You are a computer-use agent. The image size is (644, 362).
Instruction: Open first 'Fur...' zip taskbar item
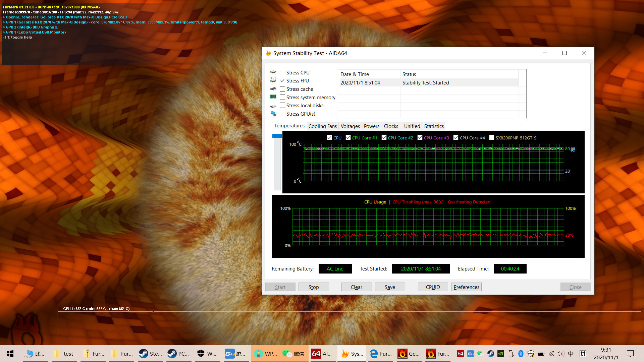coord(93,354)
